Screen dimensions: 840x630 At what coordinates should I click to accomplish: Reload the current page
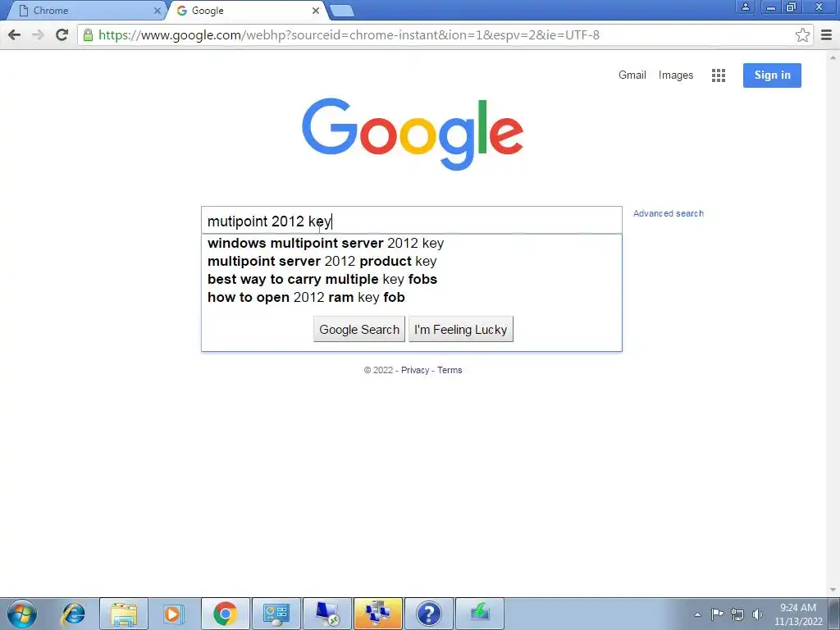click(62, 35)
